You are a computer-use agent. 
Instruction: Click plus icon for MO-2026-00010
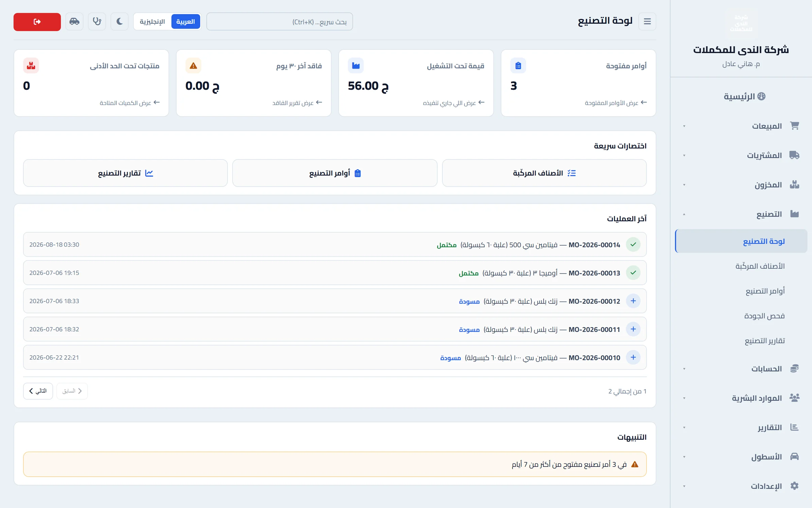tap(633, 357)
